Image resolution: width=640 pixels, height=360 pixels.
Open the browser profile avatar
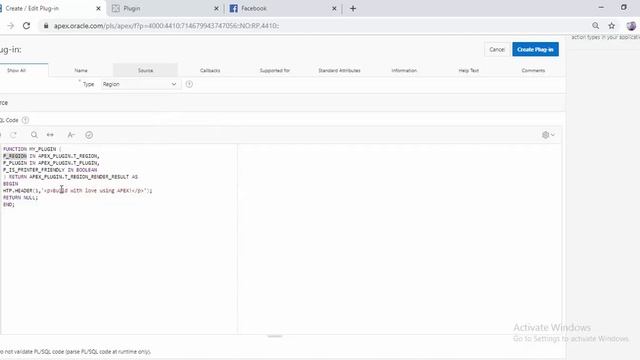[x=631, y=26]
